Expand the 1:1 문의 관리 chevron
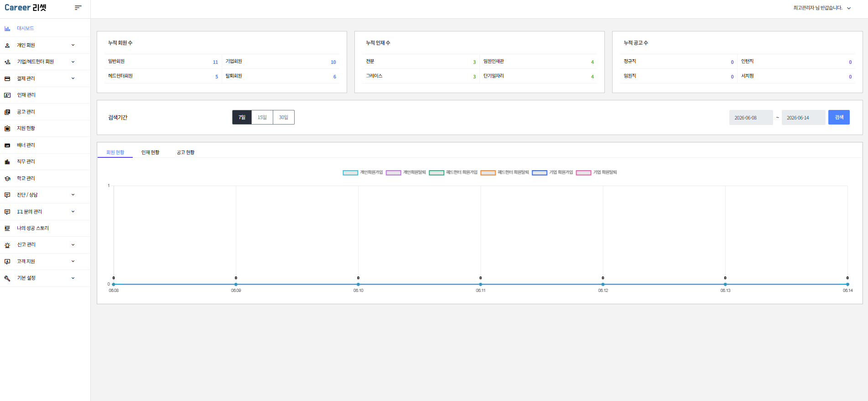Image resolution: width=868 pixels, height=401 pixels. tap(73, 212)
